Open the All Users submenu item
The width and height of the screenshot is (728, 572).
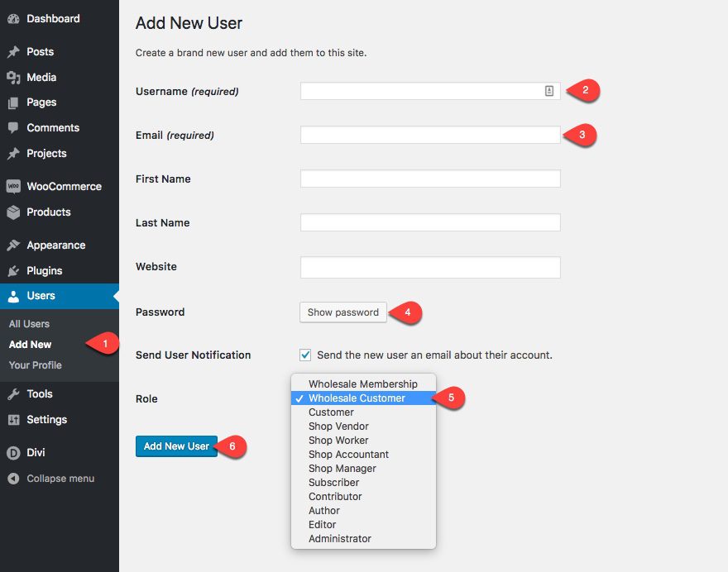tap(29, 324)
